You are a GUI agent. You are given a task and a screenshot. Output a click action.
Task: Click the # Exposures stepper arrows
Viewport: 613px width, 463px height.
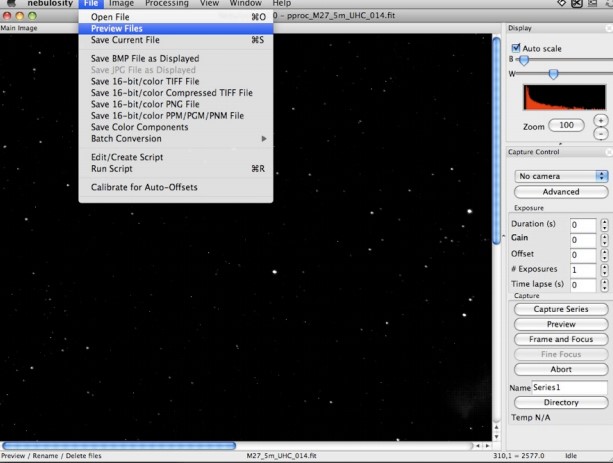(604, 271)
